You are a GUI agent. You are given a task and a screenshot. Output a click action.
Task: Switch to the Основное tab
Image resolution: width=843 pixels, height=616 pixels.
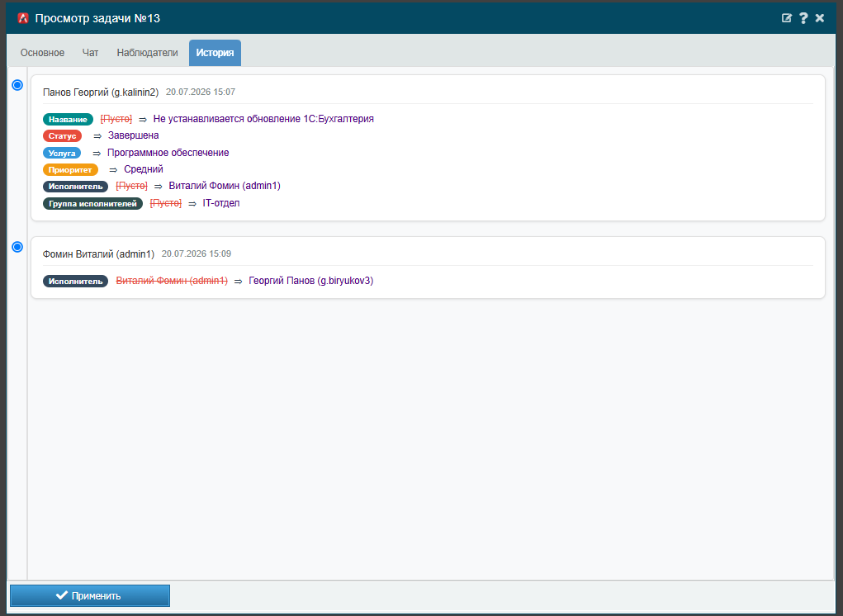tap(42, 53)
